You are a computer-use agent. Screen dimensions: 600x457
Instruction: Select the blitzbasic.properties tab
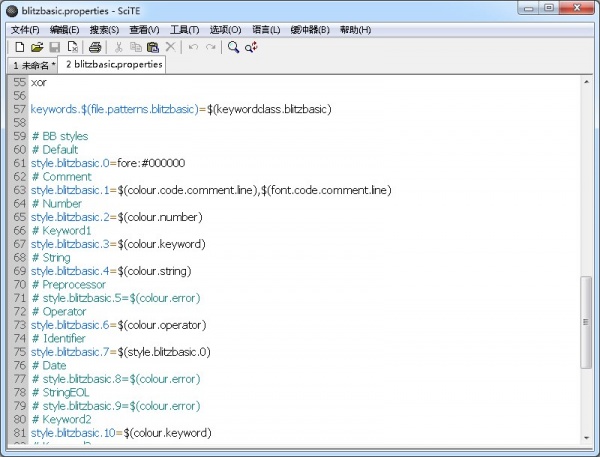coord(113,64)
